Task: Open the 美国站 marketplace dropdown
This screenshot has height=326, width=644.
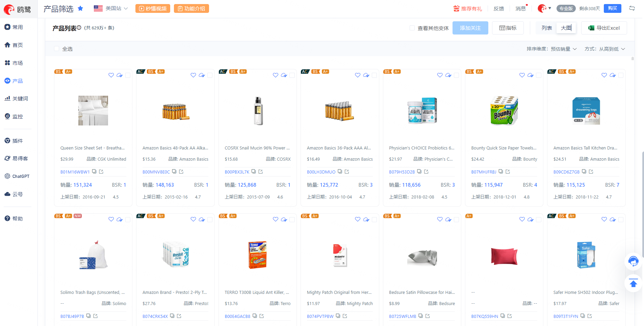Action: tap(111, 8)
